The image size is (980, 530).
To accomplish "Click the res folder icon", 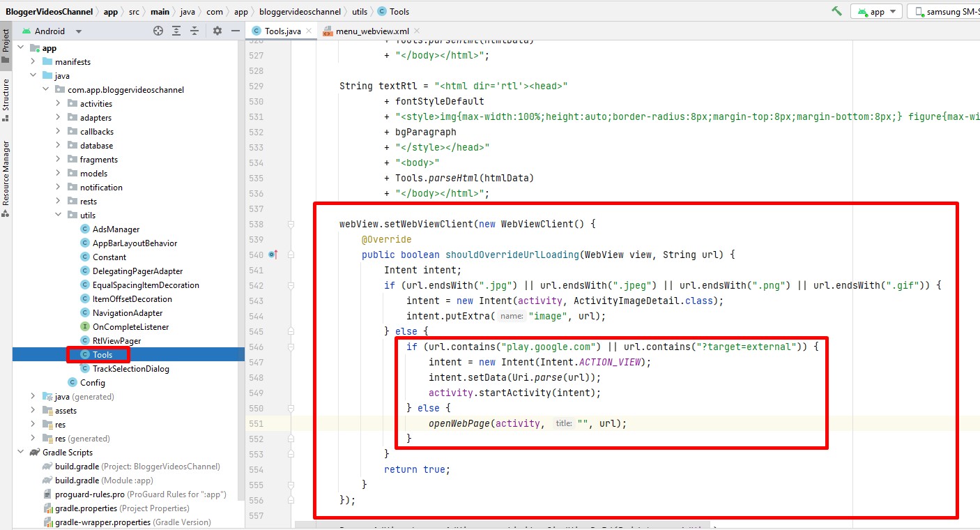I will coord(47,425).
